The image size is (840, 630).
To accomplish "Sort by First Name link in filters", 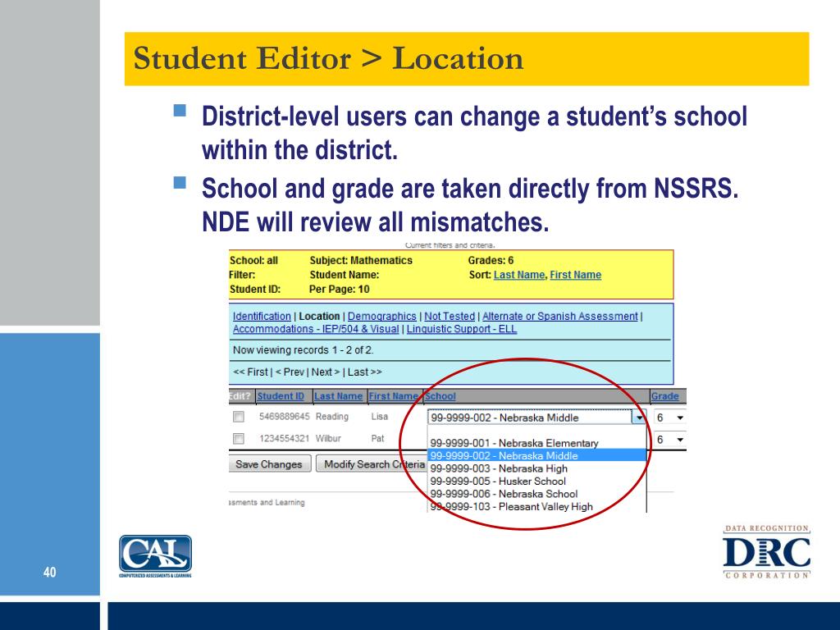I will 575,275.
